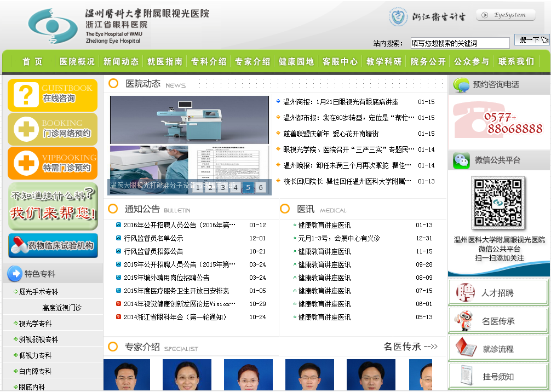This screenshot has width=551, height=392.
Task: Select 院务公开 in the navigation bar
Action: (x=428, y=62)
